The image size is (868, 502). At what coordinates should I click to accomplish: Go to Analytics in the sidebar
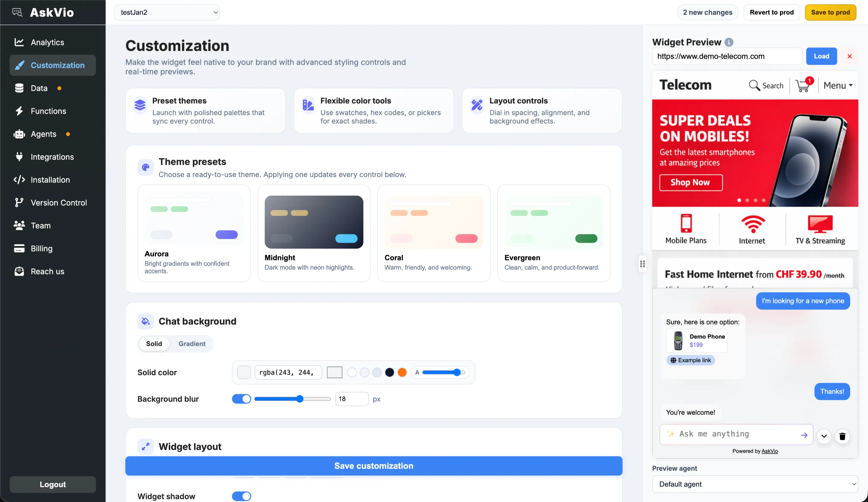(x=47, y=42)
